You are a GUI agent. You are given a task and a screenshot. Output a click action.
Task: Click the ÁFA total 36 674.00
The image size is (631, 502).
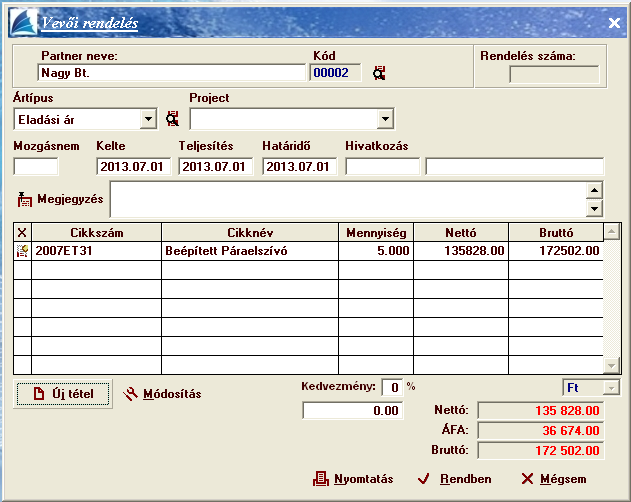[540, 430]
